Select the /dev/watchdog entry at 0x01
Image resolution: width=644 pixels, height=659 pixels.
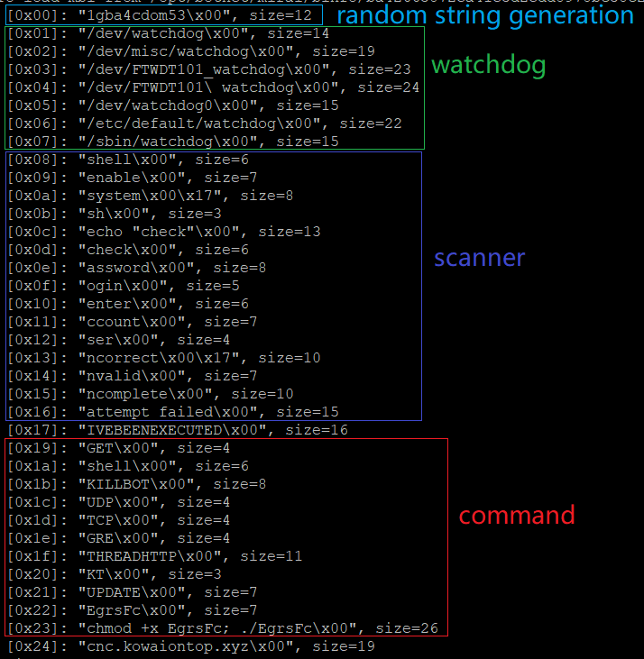tap(168, 33)
